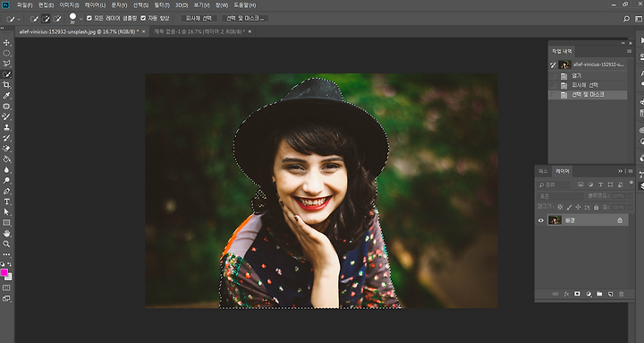
Task: Open the blending mode dropdown
Action: point(560,196)
